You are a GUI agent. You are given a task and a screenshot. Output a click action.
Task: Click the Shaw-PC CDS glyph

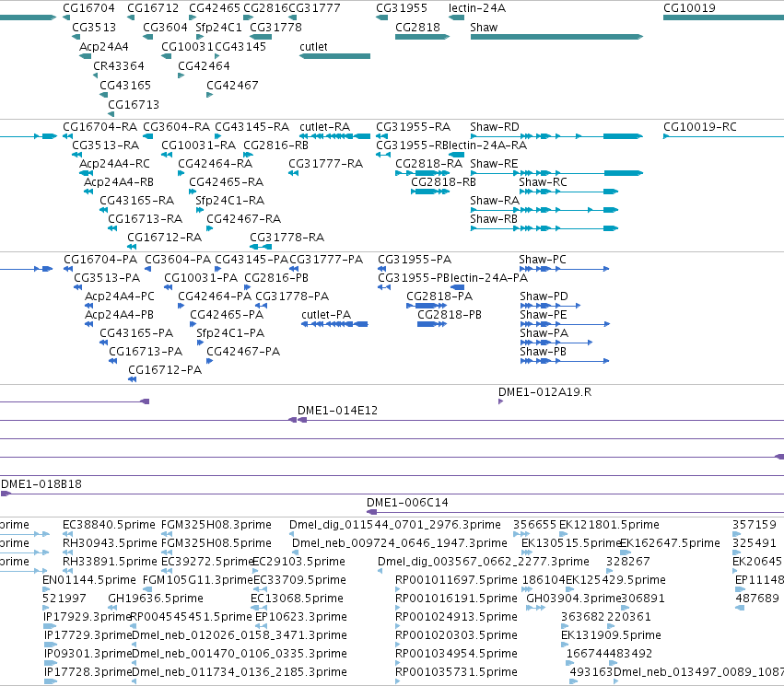click(x=564, y=269)
